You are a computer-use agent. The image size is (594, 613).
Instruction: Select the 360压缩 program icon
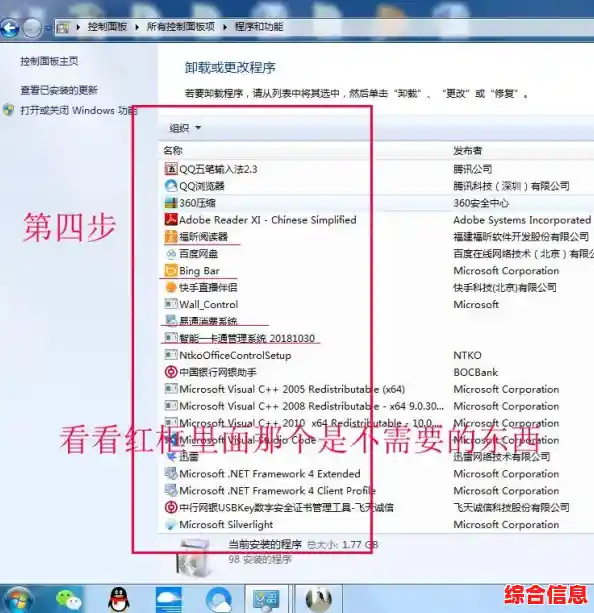click(x=170, y=203)
